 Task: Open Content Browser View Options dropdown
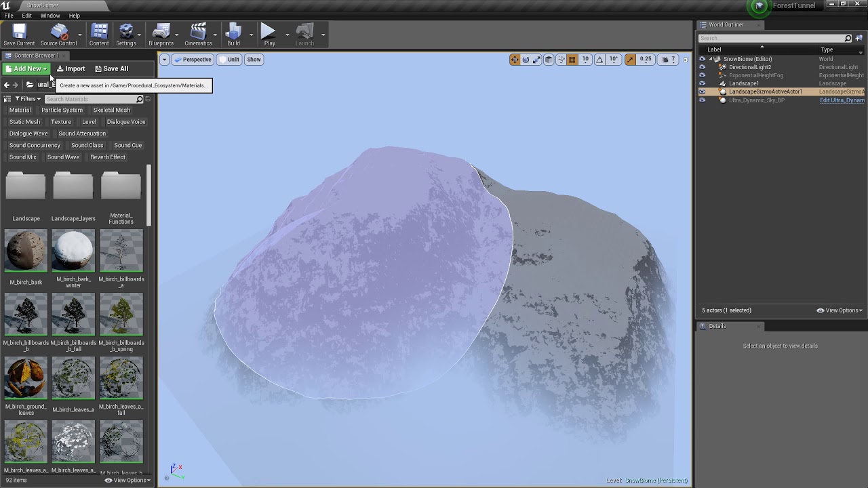point(127,481)
